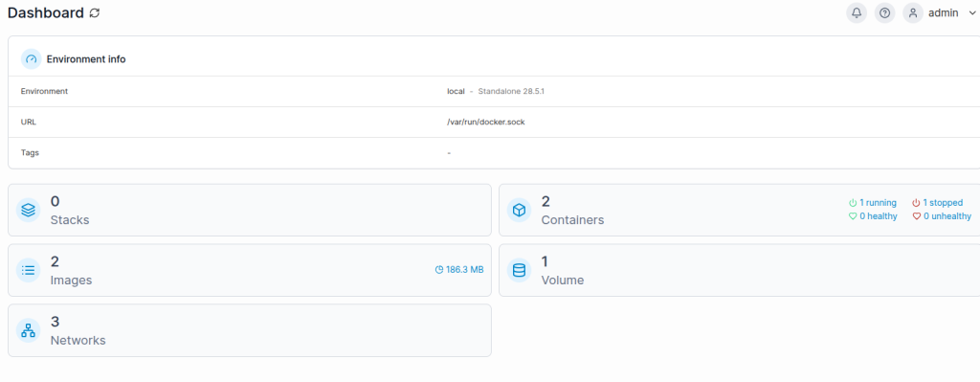Click the '0 unhealthy' status text
Image resolution: width=980 pixels, height=382 pixels.
(x=947, y=216)
